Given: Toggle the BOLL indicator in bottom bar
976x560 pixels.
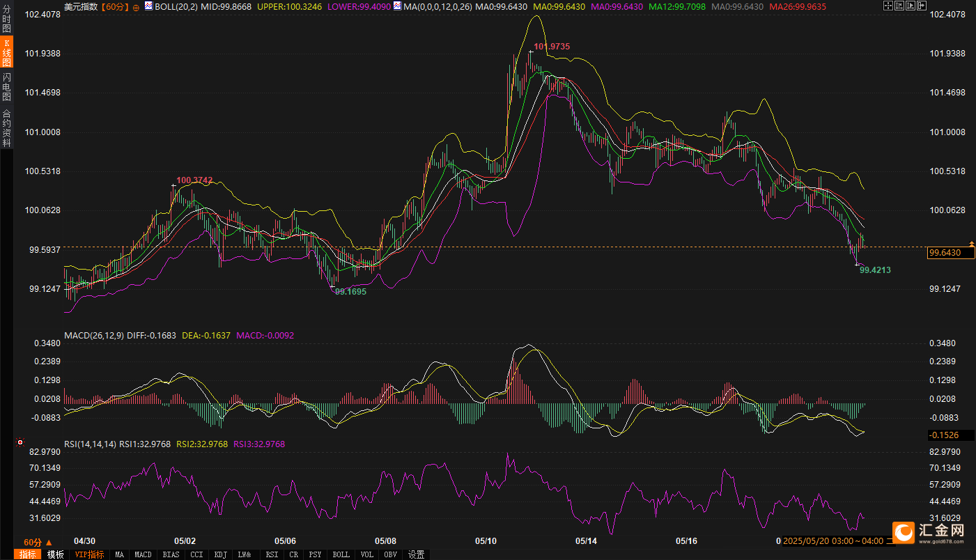Looking at the screenshot, I should click(341, 554).
